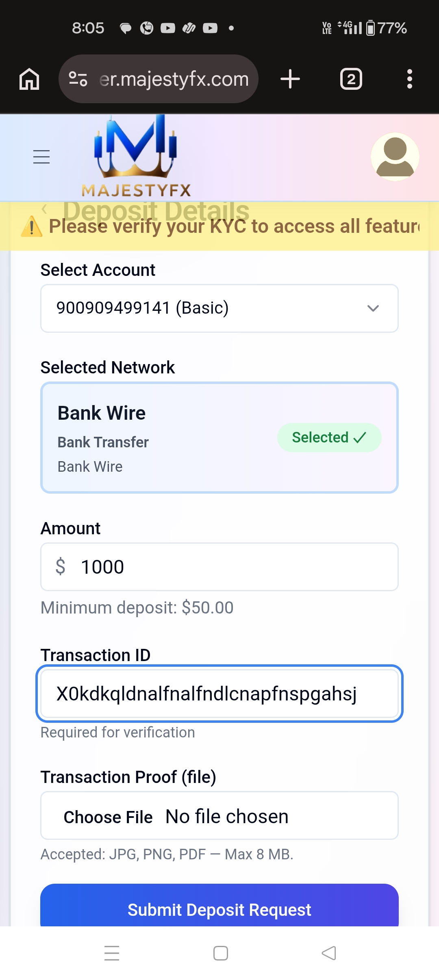Tap the browser home icon
The image size is (439, 980).
click(x=29, y=79)
